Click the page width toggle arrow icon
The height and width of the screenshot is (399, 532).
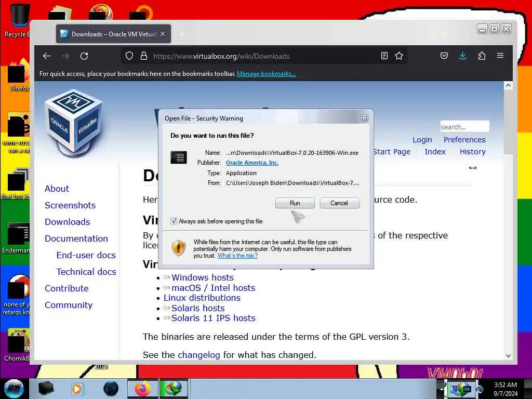473,168
